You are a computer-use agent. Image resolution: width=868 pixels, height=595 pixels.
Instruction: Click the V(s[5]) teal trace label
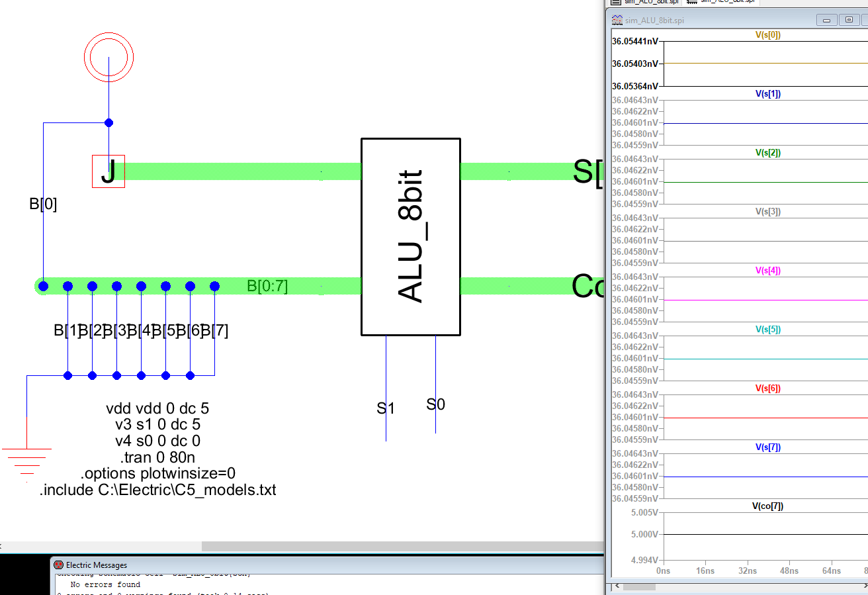pyautogui.click(x=767, y=330)
